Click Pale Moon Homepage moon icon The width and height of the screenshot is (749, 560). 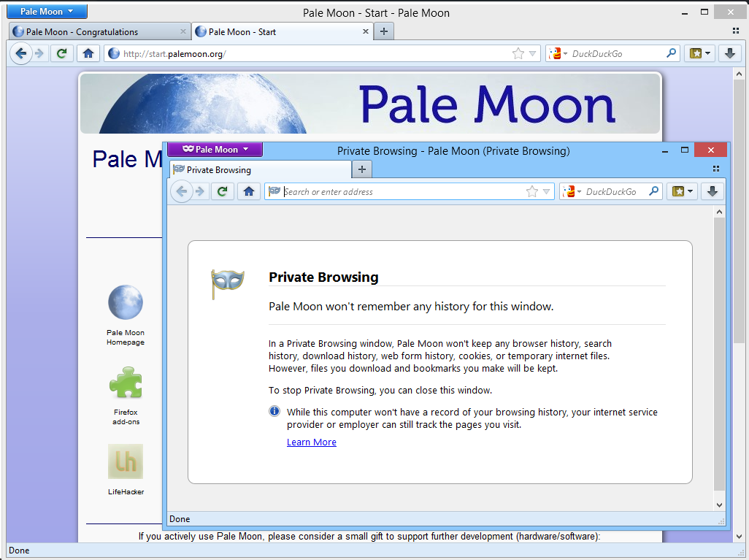[x=125, y=302]
